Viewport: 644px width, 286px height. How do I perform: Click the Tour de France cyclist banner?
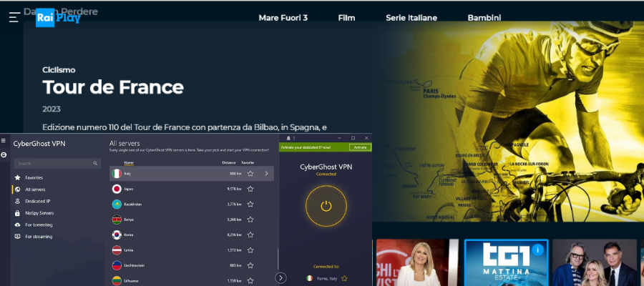coord(508,121)
